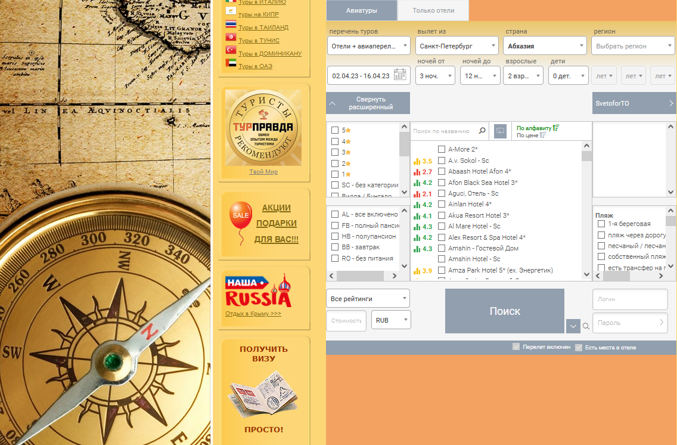
Task: Check the 5-star category box
Action: [x=335, y=130]
